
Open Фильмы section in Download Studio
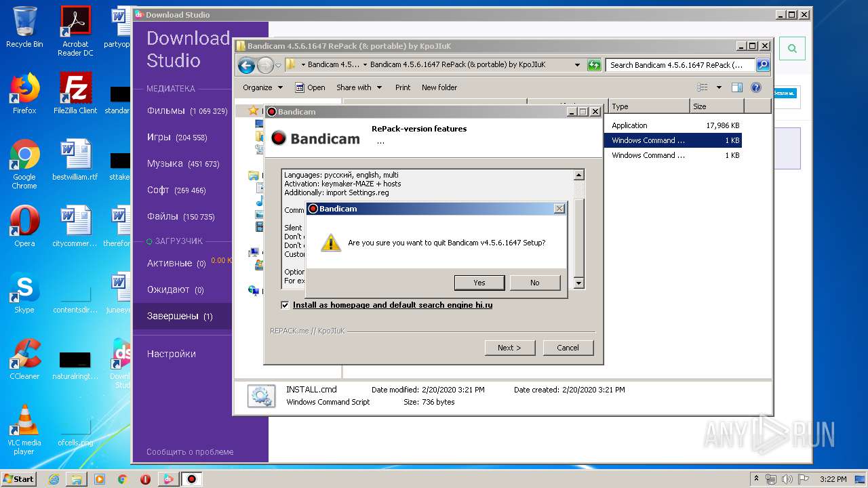pyautogui.click(x=186, y=110)
